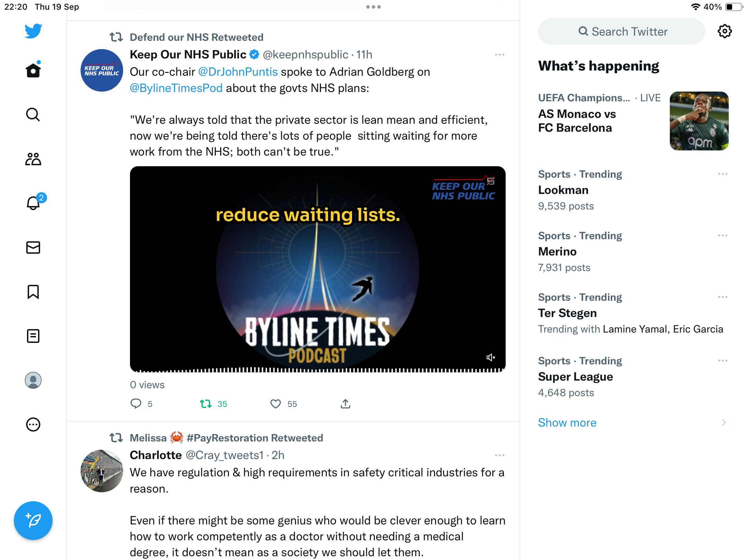Open options for Merino trend
The width and height of the screenshot is (747, 560).
click(722, 235)
